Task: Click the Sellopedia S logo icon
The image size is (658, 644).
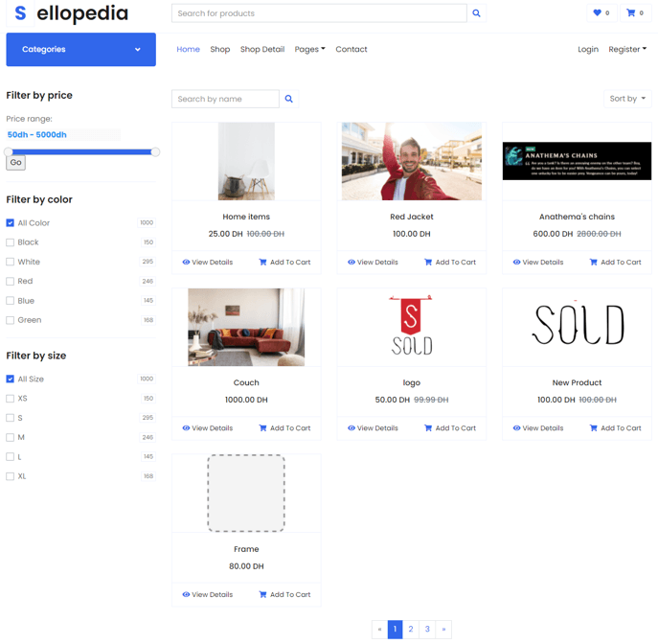Action: (x=20, y=13)
